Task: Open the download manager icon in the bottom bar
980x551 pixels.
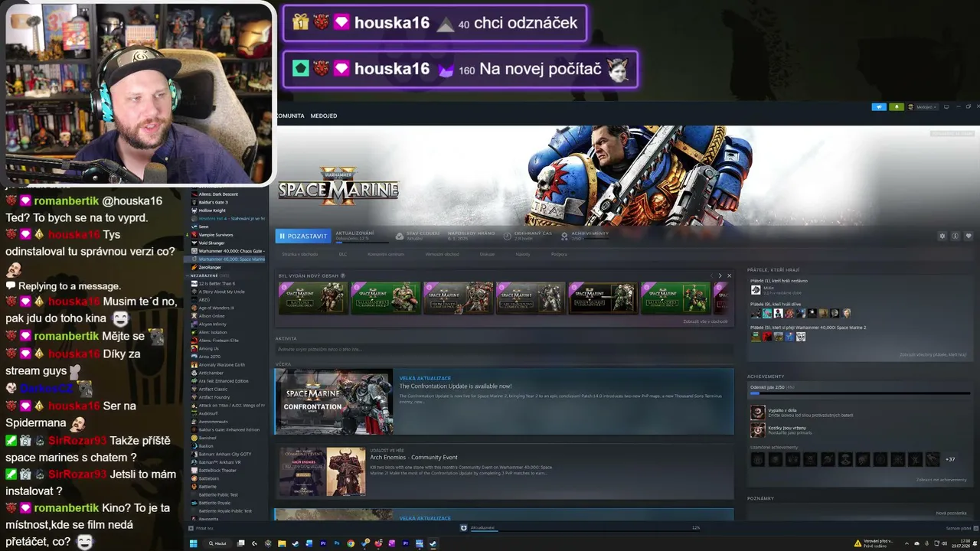Action: pyautogui.click(x=464, y=528)
